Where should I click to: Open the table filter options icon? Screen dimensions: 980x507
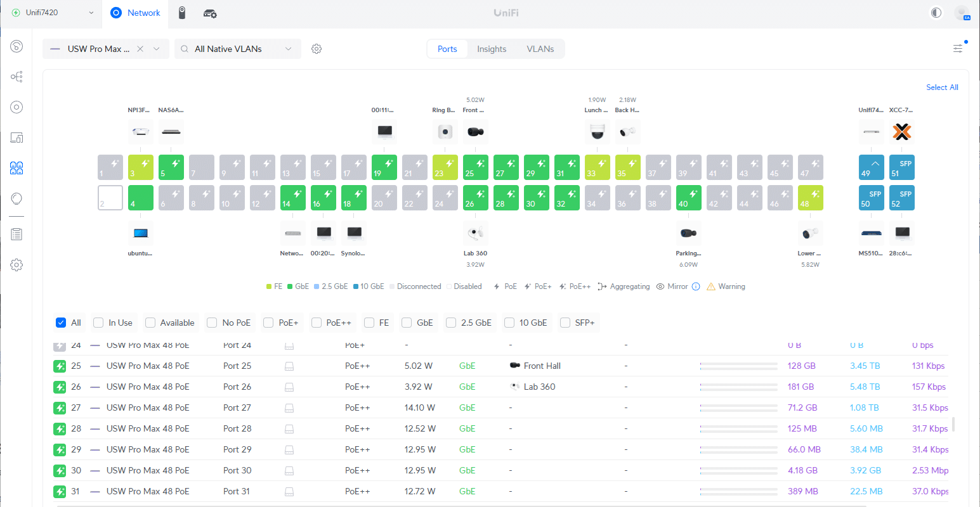[x=958, y=48]
